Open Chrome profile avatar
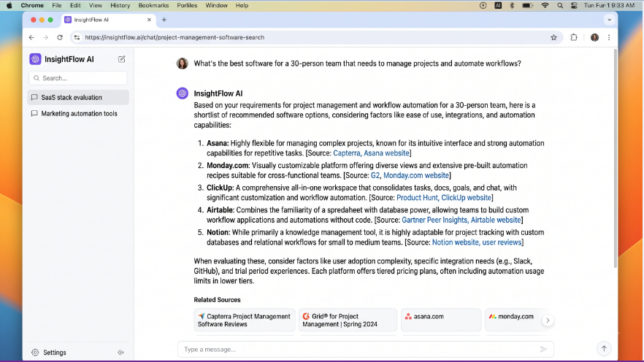The width and height of the screenshot is (644, 362). (x=594, y=37)
